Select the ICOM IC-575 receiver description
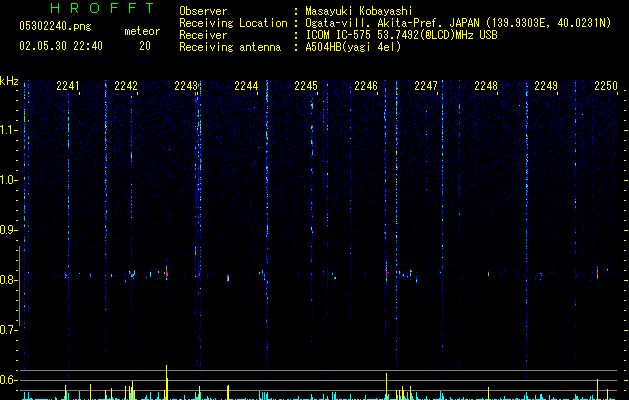 401,35
